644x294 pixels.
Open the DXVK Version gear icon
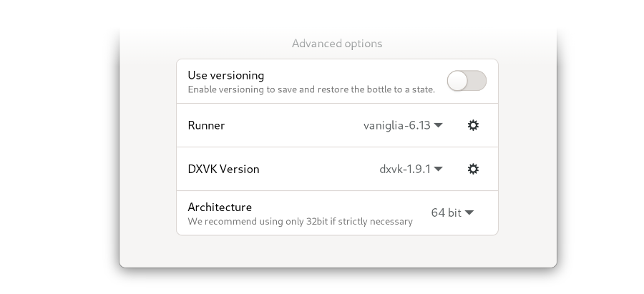pyautogui.click(x=473, y=169)
